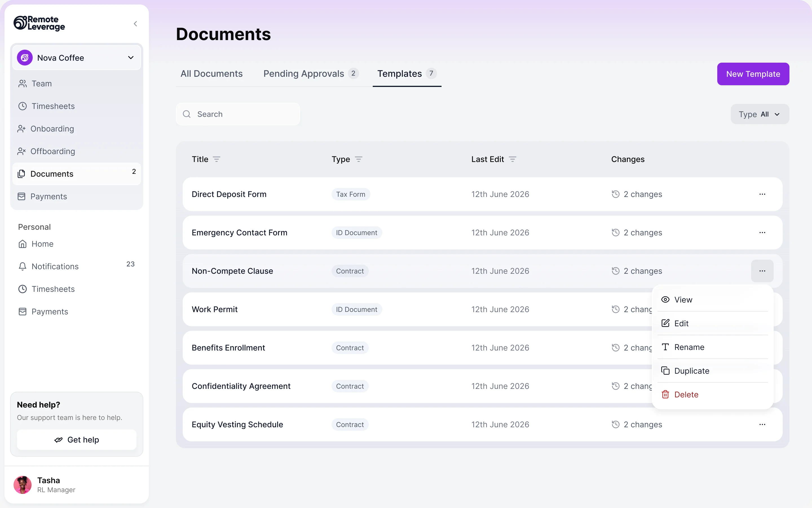This screenshot has width=812, height=508.
Task: Click the Work Permit template title
Action: click(214, 309)
